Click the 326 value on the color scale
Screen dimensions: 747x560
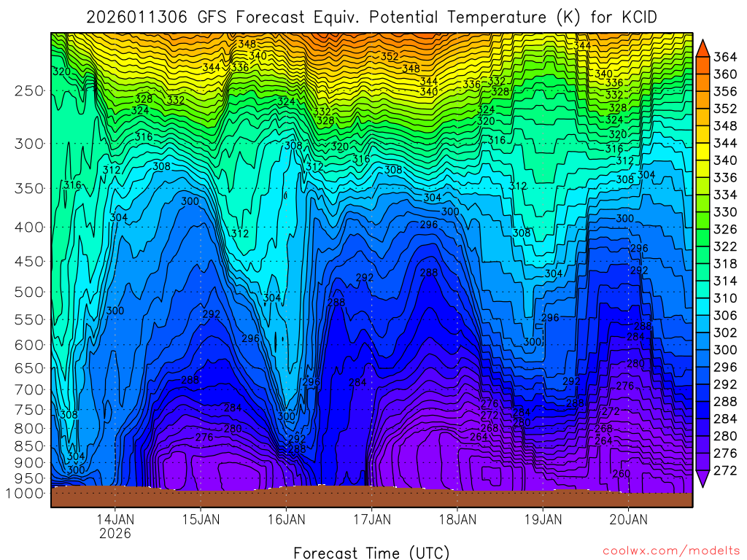click(x=725, y=230)
